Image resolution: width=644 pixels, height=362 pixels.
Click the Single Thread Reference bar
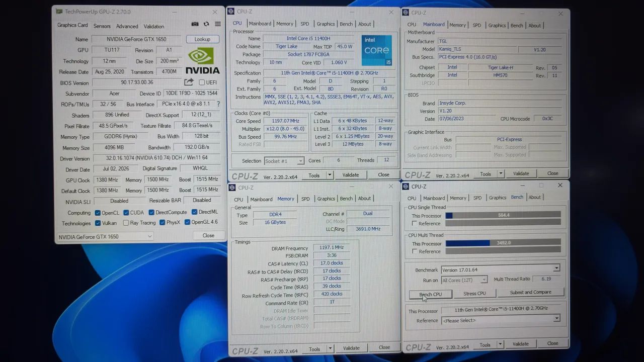pyautogui.click(x=503, y=223)
